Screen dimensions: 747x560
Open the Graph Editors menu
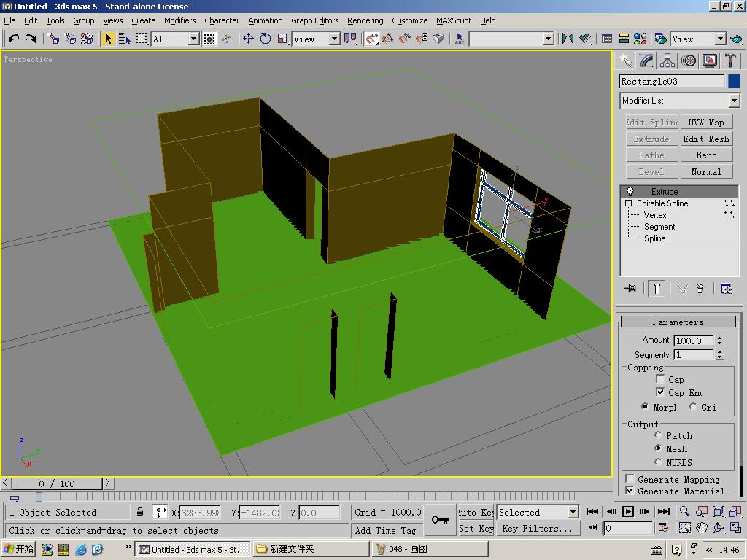(x=315, y=20)
